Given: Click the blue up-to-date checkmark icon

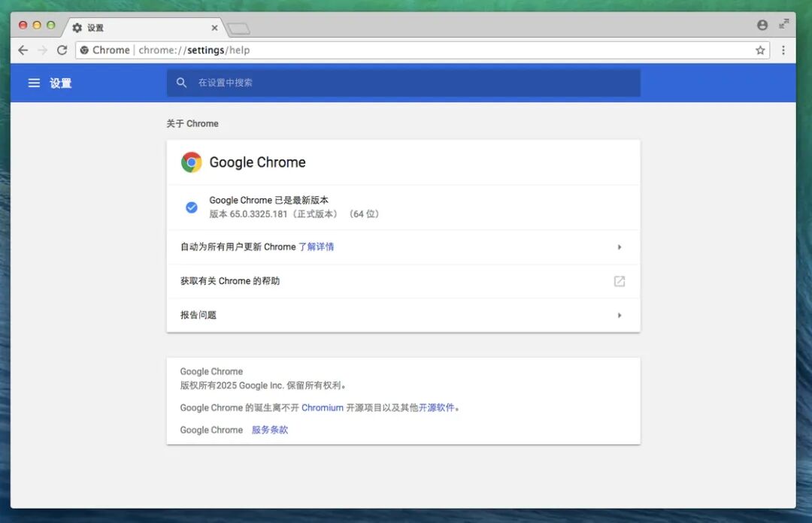Looking at the screenshot, I should point(192,207).
